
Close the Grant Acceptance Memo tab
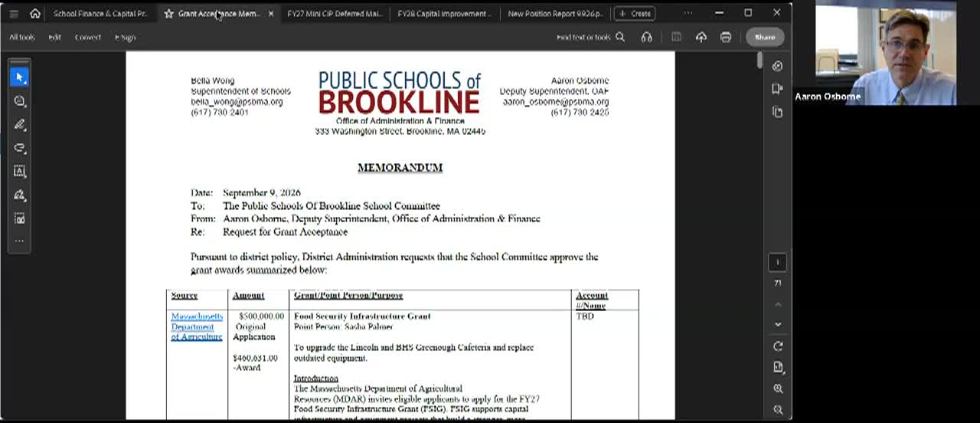[x=270, y=13]
